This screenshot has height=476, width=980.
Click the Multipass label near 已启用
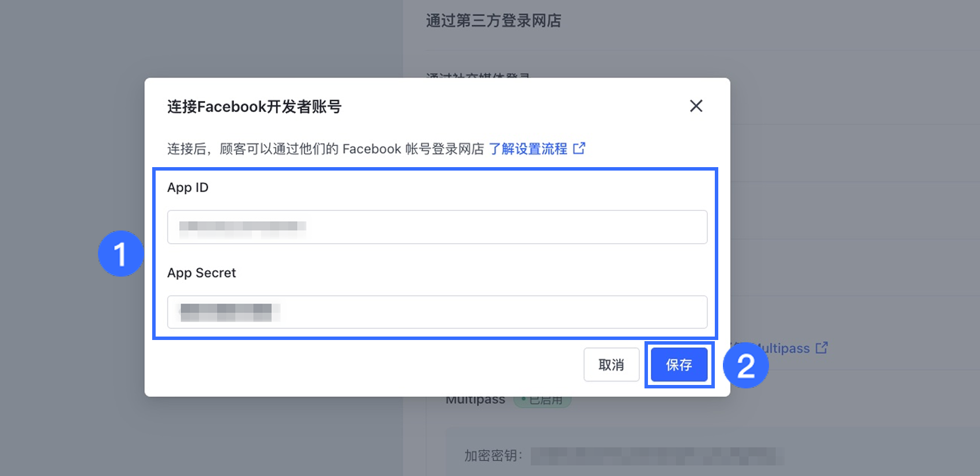[475, 400]
